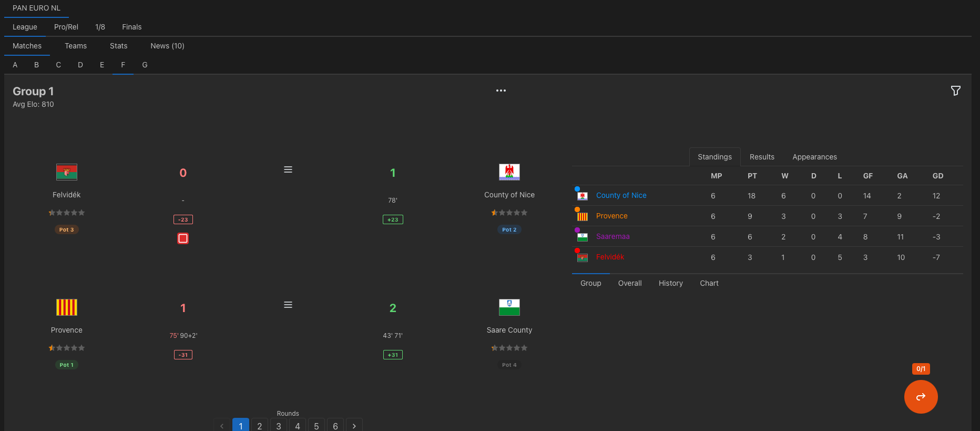This screenshot has height=431, width=980.
Task: Click the Provence team flag
Action: tap(67, 307)
